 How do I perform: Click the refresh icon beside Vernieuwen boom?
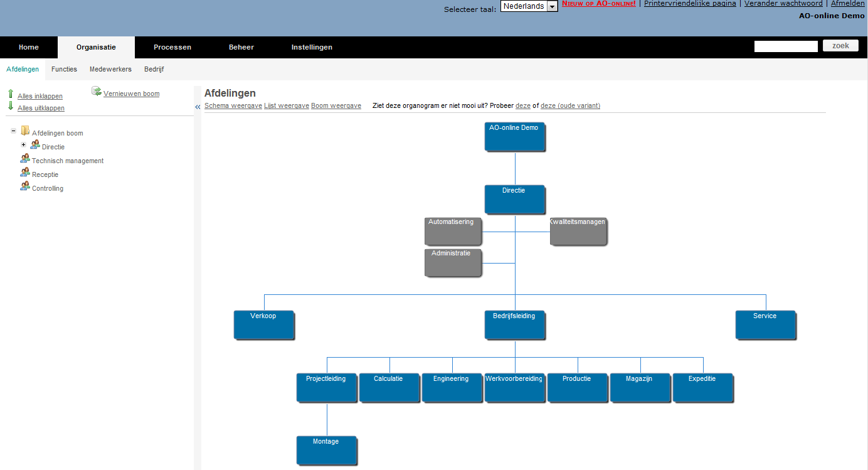click(97, 92)
